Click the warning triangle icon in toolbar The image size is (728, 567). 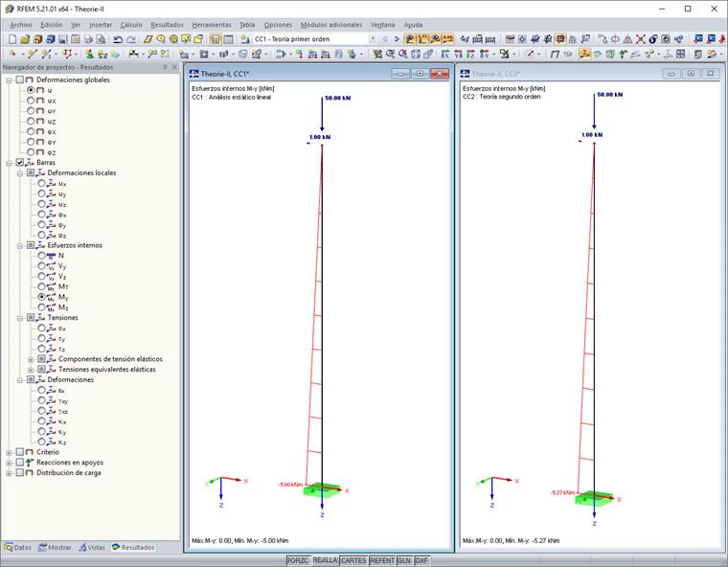(x=627, y=39)
